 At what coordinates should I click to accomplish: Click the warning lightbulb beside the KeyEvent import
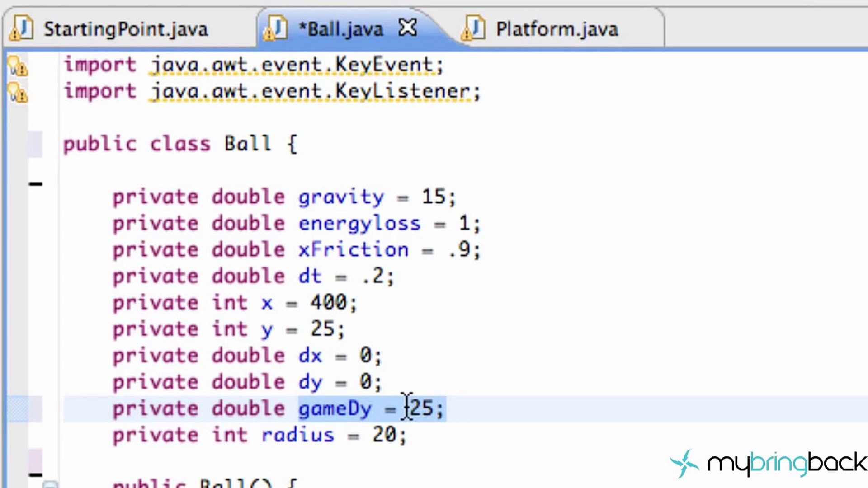17,66
